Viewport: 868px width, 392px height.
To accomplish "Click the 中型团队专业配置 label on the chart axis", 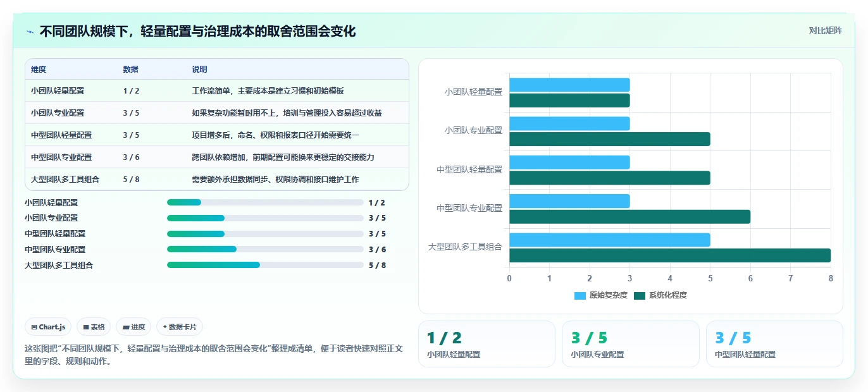I will [x=469, y=209].
